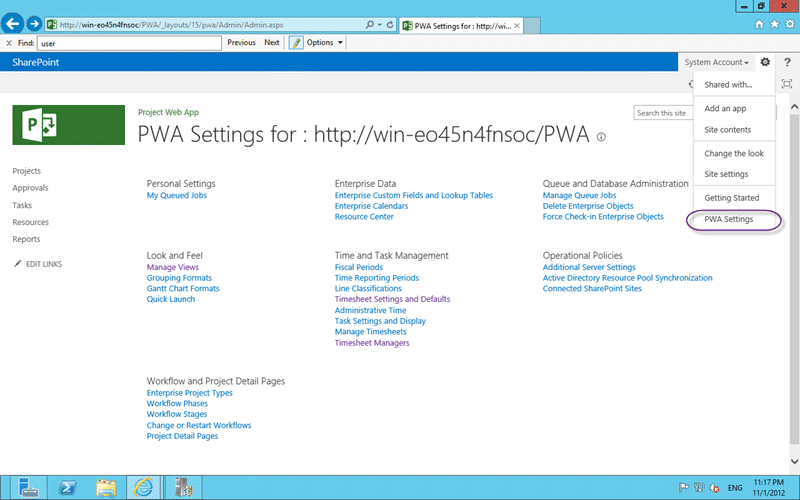The image size is (800, 500).
Task: Click the address bar search magnifier icon
Action: point(369,24)
